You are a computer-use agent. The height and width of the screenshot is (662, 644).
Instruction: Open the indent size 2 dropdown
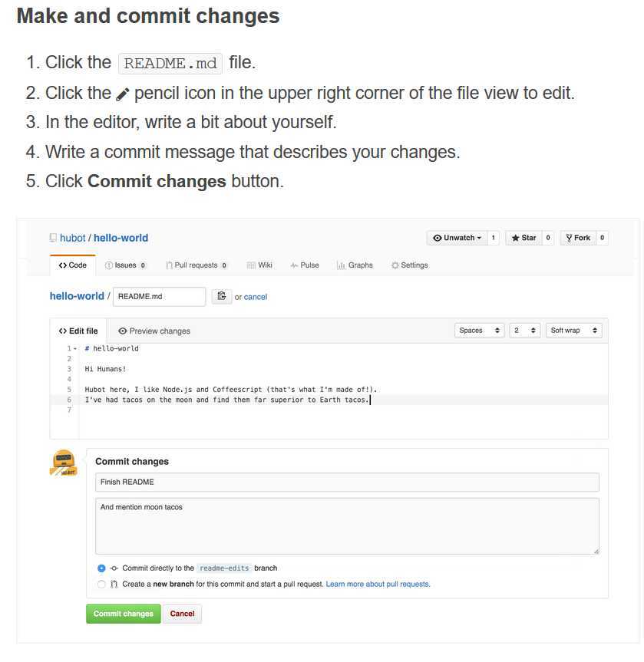tap(524, 330)
